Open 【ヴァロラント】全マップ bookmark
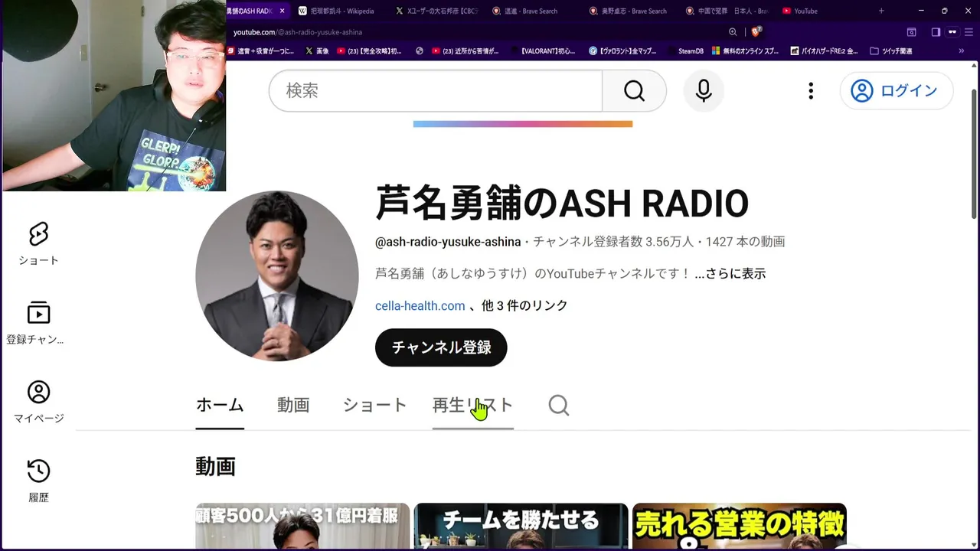This screenshot has width=980, height=551. pyautogui.click(x=622, y=51)
